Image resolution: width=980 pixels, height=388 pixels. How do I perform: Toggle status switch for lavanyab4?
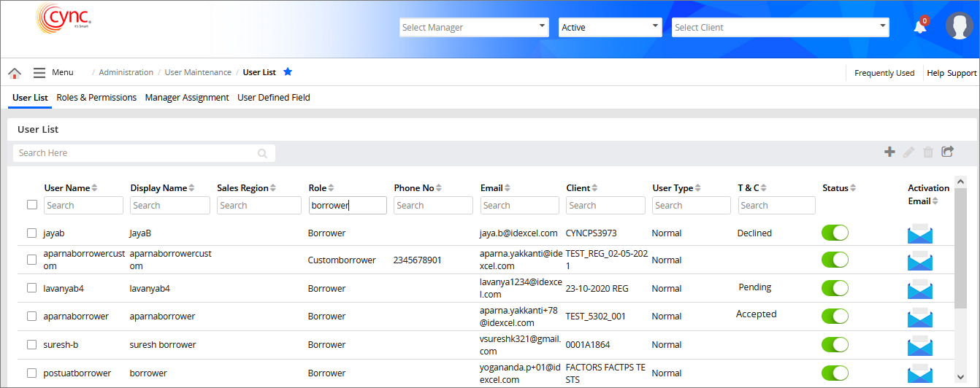coord(835,288)
